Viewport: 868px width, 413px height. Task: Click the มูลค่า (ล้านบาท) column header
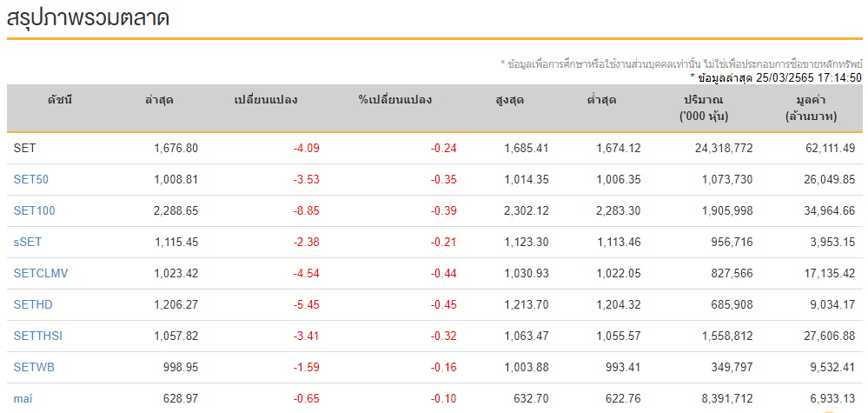[x=811, y=109]
